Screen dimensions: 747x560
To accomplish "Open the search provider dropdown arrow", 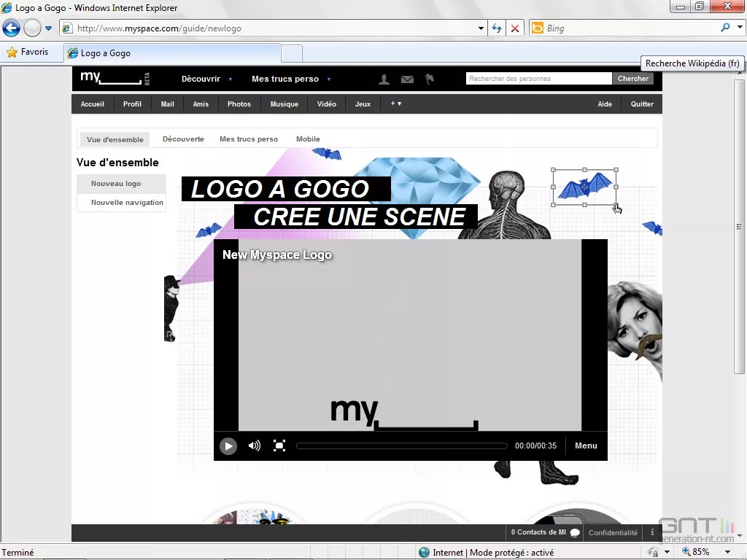I will point(740,28).
